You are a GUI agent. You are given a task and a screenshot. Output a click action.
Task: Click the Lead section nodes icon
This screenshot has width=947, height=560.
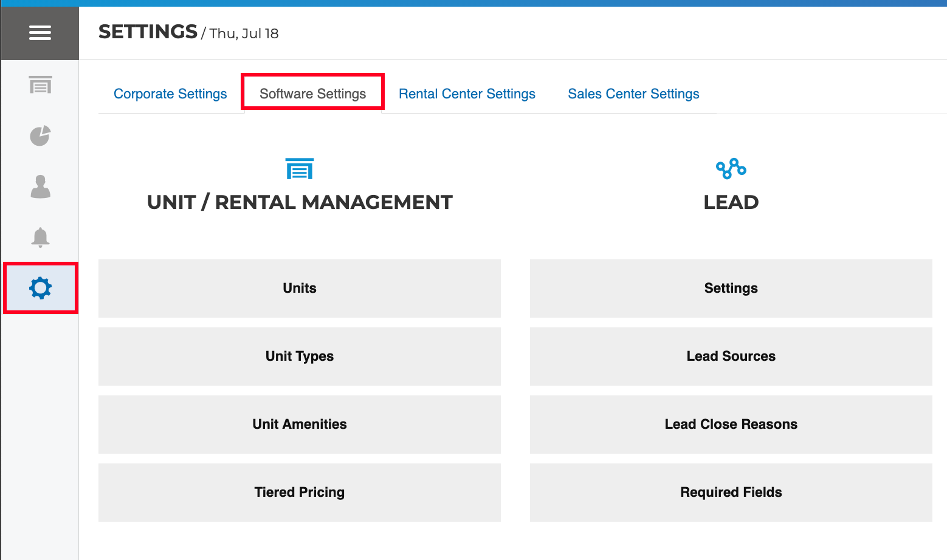click(x=731, y=168)
